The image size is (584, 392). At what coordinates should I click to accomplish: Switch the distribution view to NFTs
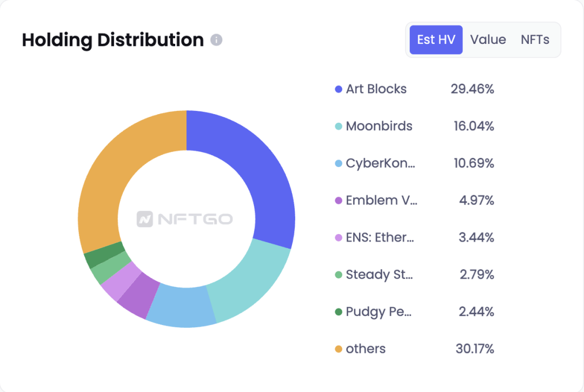(535, 40)
